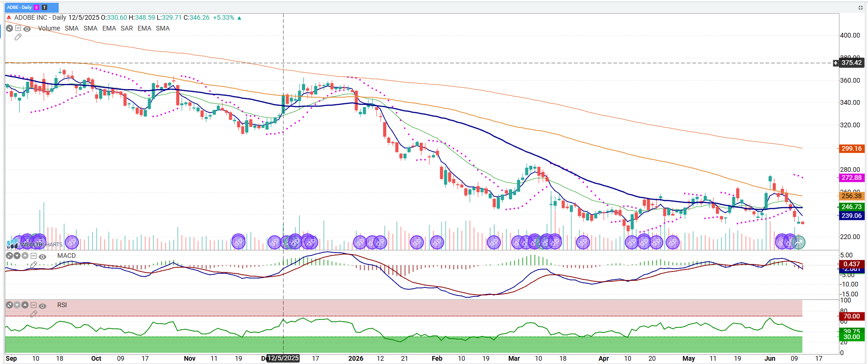Collapse the RSI pane using minus box

click(x=33, y=305)
